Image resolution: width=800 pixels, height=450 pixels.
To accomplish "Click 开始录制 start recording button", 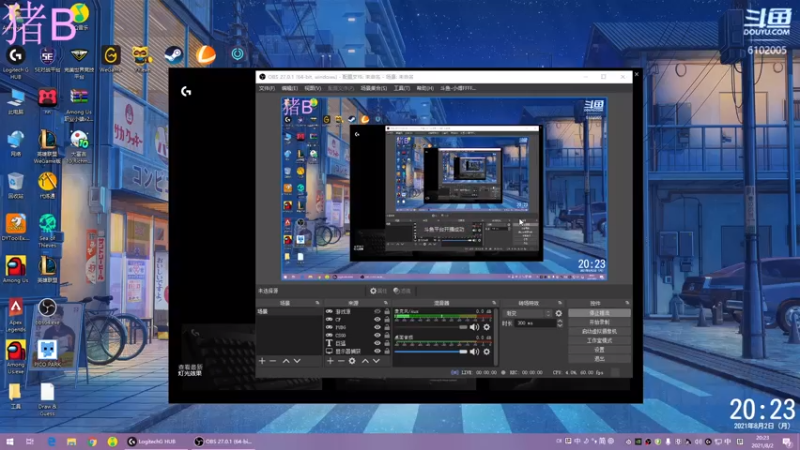I will (x=599, y=322).
